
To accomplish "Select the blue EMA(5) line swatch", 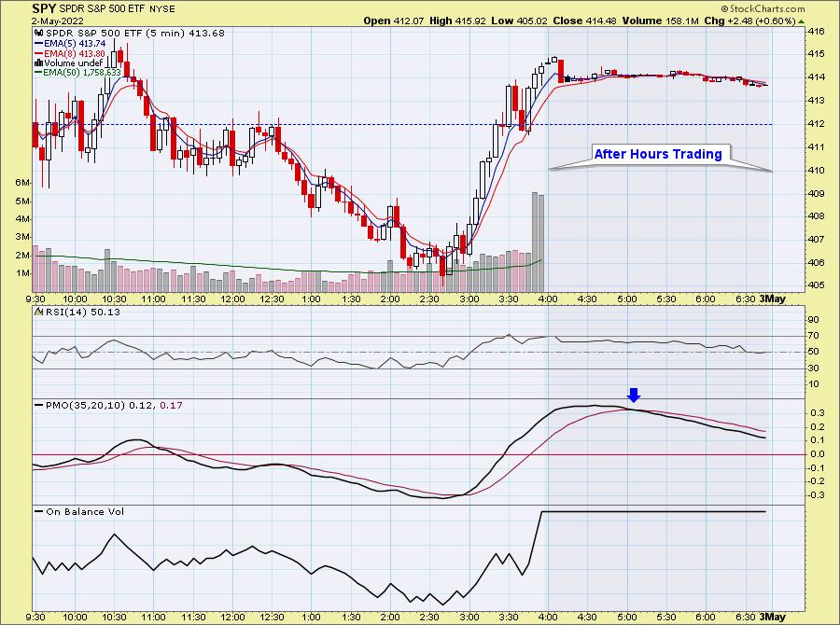I will [38, 44].
